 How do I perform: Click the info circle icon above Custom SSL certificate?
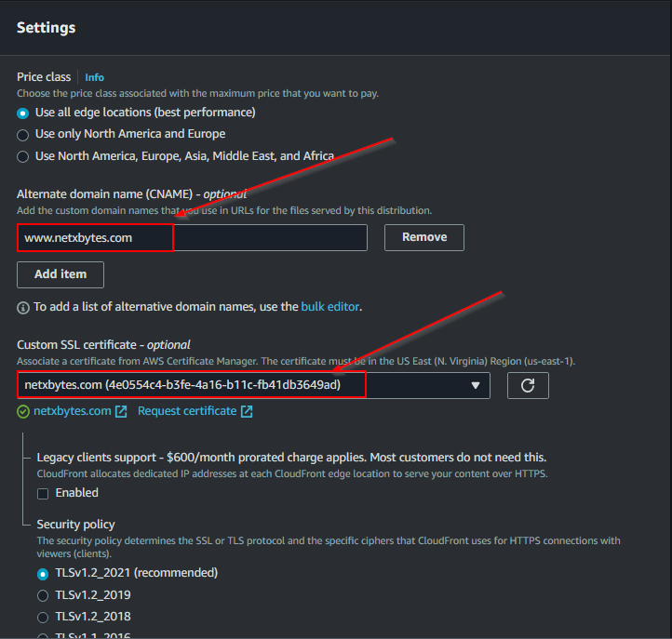[x=23, y=307]
